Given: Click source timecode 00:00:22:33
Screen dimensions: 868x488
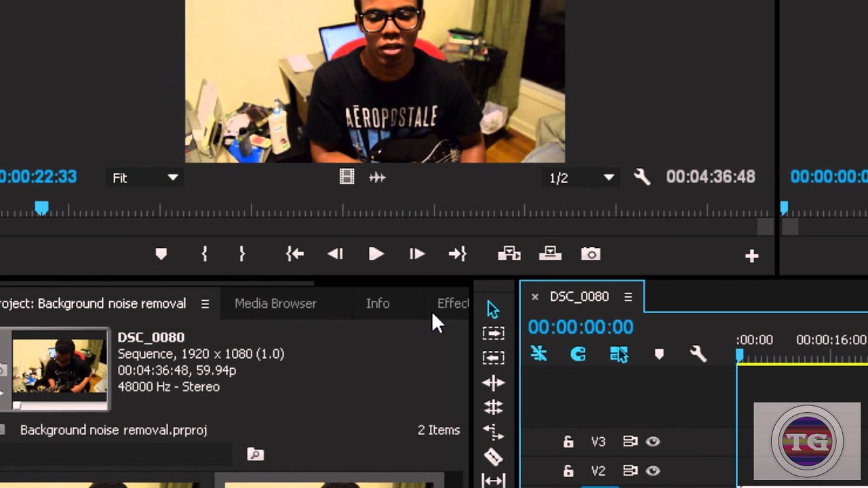Looking at the screenshot, I should [x=38, y=177].
